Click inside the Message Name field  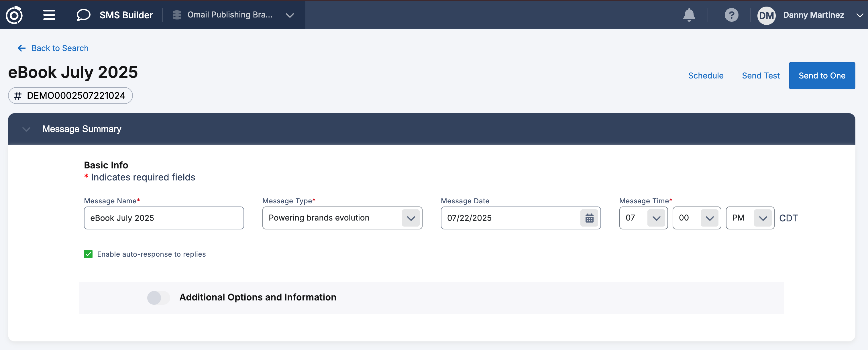164,218
